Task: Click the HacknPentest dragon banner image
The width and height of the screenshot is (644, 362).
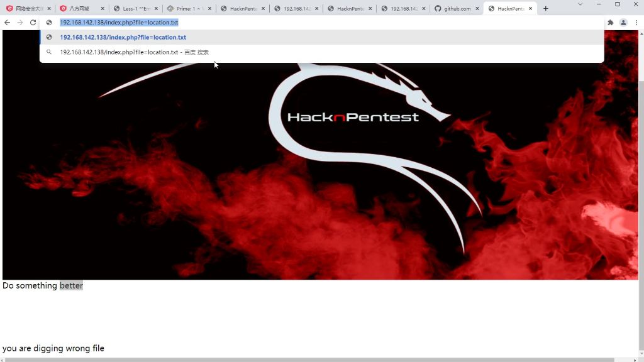Action: [320, 155]
